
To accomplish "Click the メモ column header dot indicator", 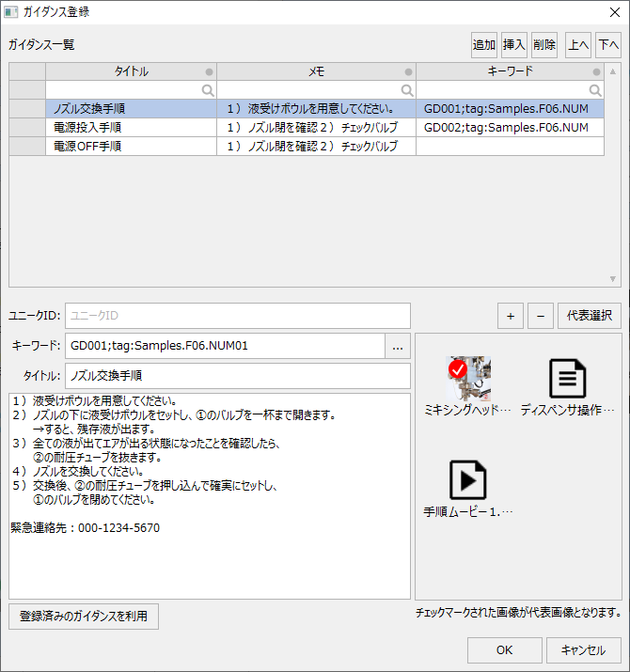I will (x=408, y=71).
